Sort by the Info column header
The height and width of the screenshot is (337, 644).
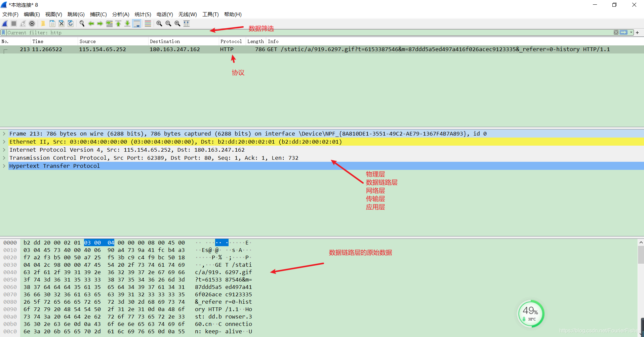pos(455,41)
